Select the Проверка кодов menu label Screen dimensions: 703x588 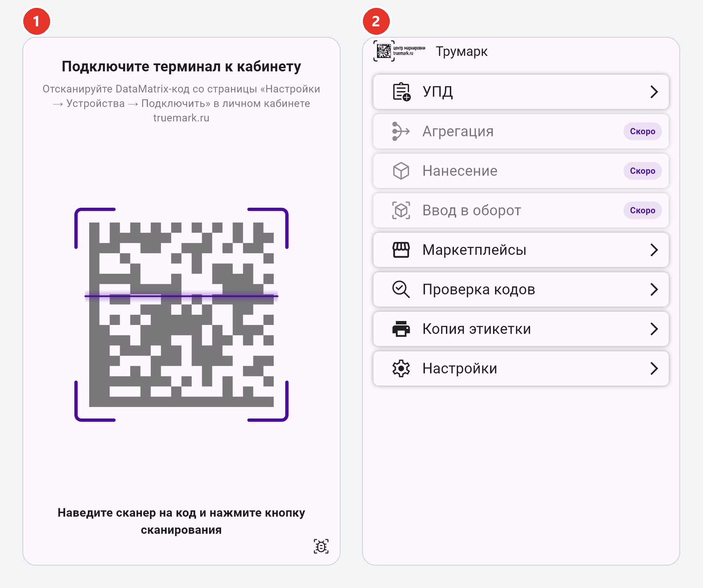click(x=478, y=289)
